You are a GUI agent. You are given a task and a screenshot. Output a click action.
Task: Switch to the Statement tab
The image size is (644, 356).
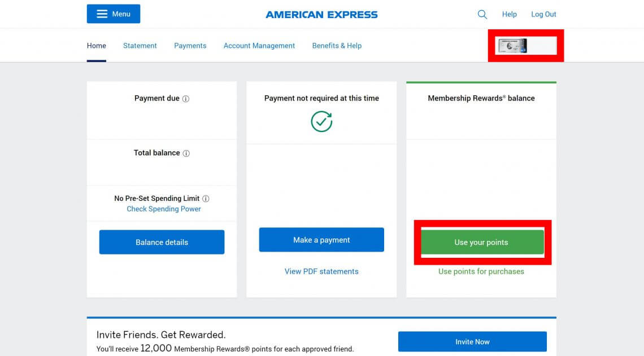140,46
